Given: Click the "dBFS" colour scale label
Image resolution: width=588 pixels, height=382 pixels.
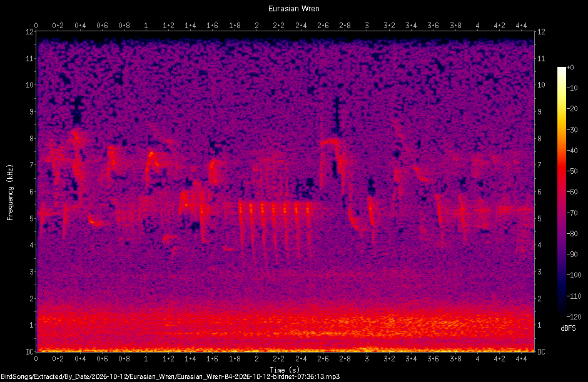Looking at the screenshot, I should coord(568,328).
